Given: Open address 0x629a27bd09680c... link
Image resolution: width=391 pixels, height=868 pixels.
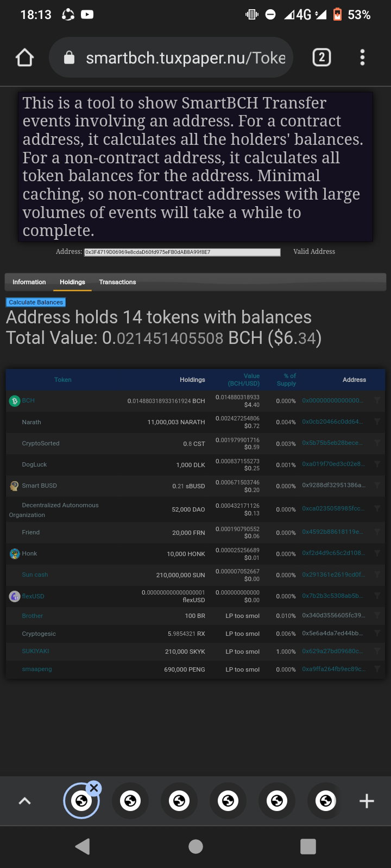Looking at the screenshot, I should pos(333,651).
